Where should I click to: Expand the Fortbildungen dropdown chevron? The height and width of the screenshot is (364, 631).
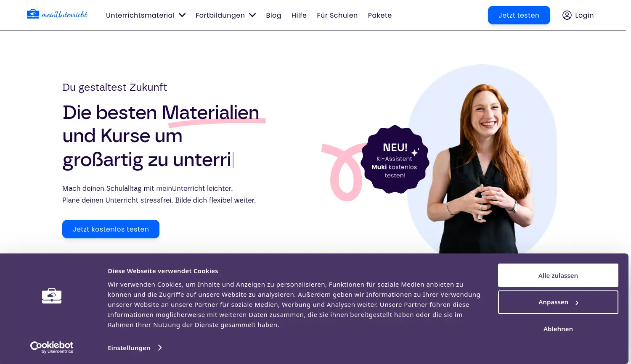(x=252, y=15)
